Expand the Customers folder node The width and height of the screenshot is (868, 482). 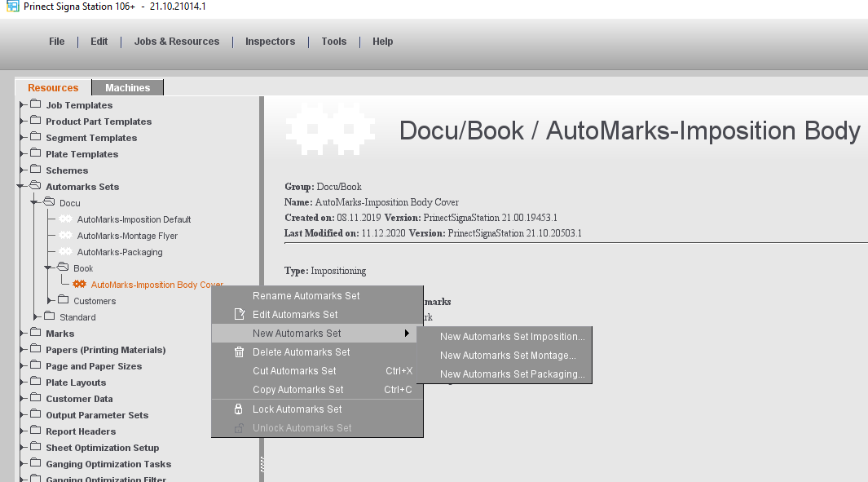pyautogui.click(x=50, y=301)
